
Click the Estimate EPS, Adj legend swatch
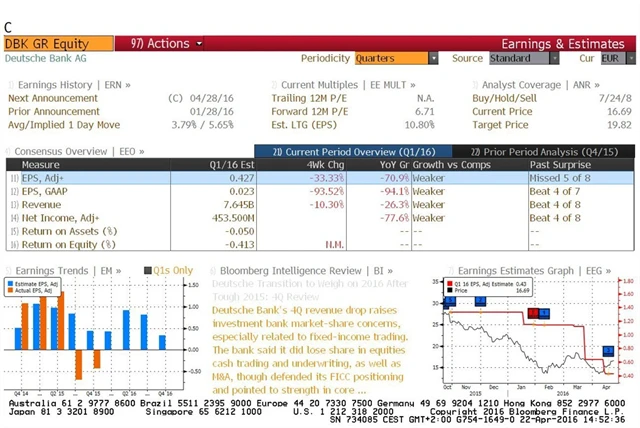pos(10,284)
